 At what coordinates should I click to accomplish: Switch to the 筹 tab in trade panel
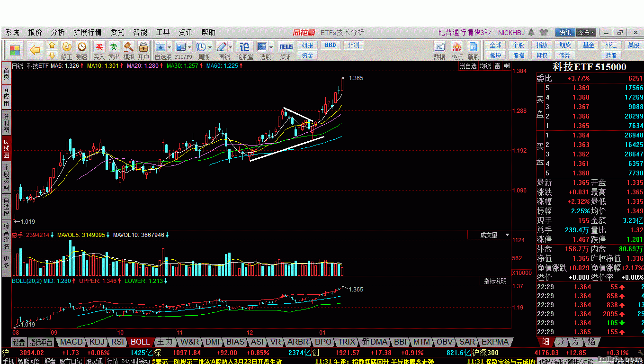(x=577, y=341)
